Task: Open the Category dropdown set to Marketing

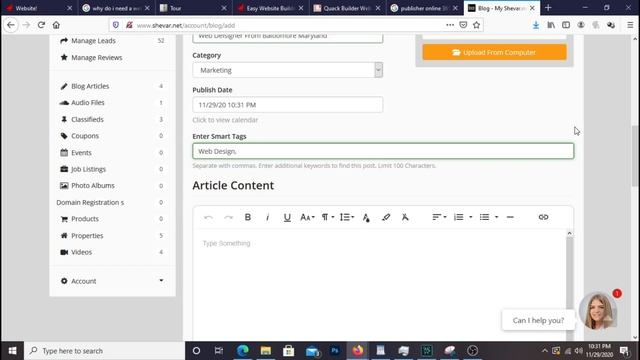Action: (288, 70)
